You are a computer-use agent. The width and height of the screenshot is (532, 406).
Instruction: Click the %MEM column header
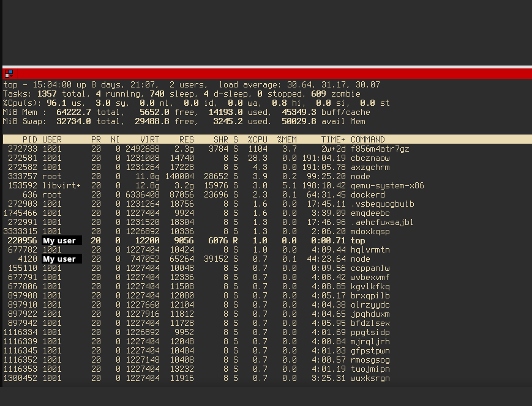pos(287,139)
